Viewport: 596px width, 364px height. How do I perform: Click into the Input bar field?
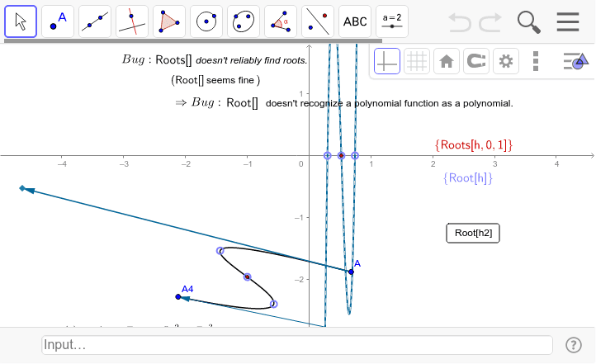(x=297, y=345)
